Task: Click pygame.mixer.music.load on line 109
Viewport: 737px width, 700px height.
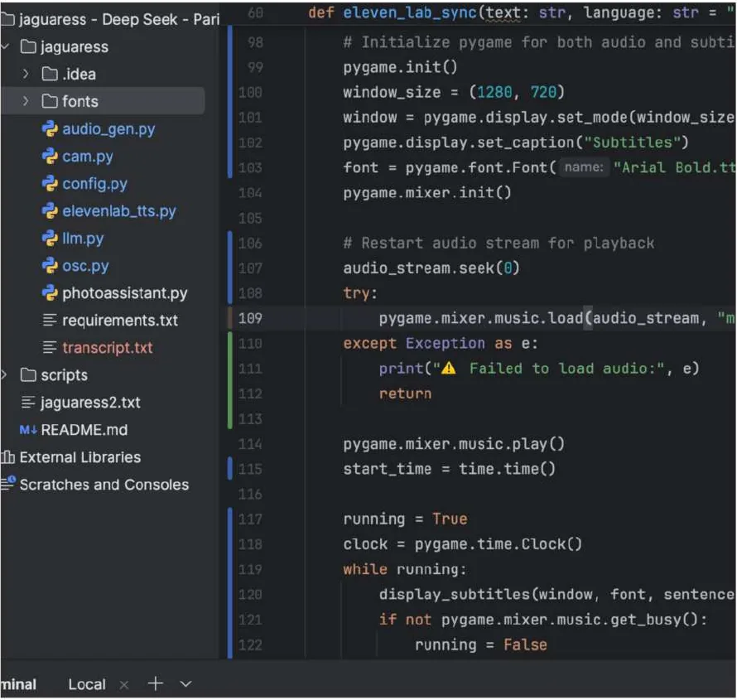Action: point(481,318)
